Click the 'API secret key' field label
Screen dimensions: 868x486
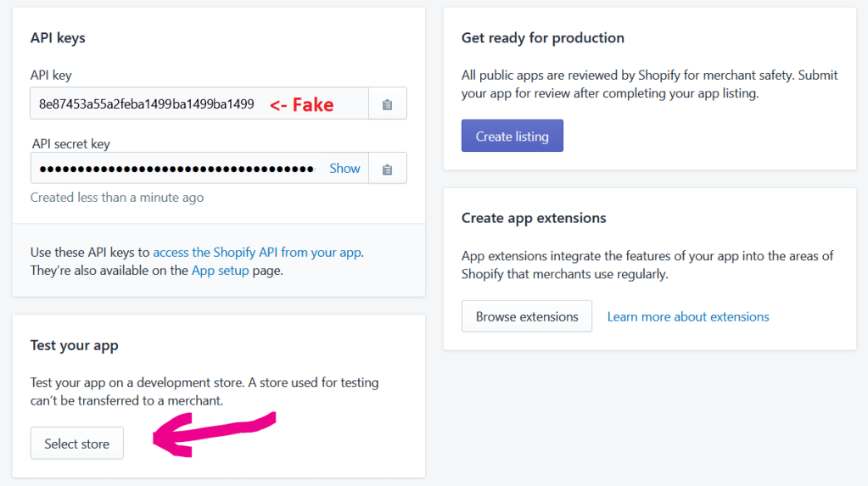coord(71,144)
